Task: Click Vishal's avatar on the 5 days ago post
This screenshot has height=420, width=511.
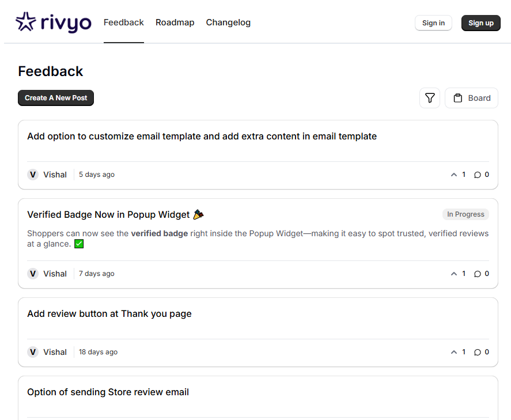Action: 33,175
